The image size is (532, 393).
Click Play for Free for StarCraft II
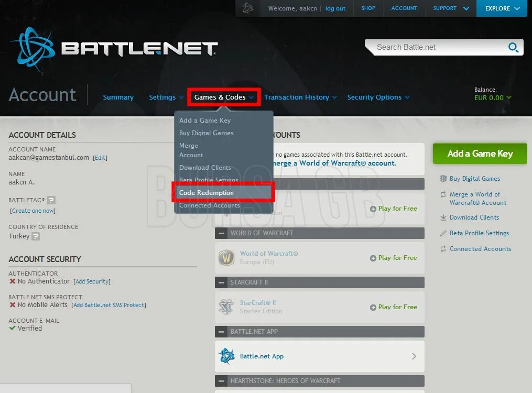[397, 307]
